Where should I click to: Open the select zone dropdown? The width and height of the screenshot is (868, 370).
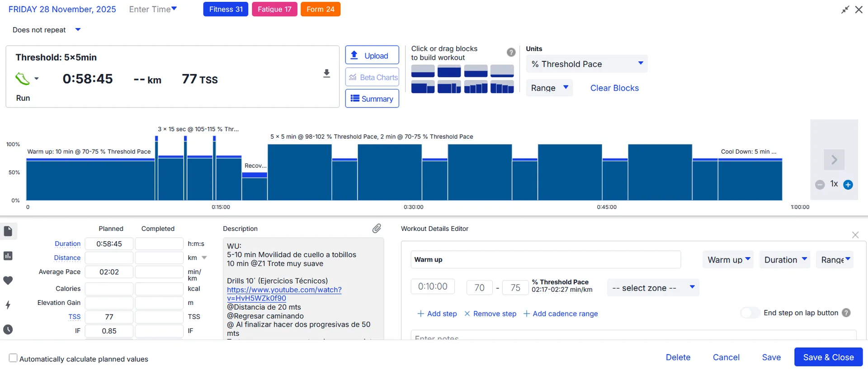pyautogui.click(x=652, y=288)
